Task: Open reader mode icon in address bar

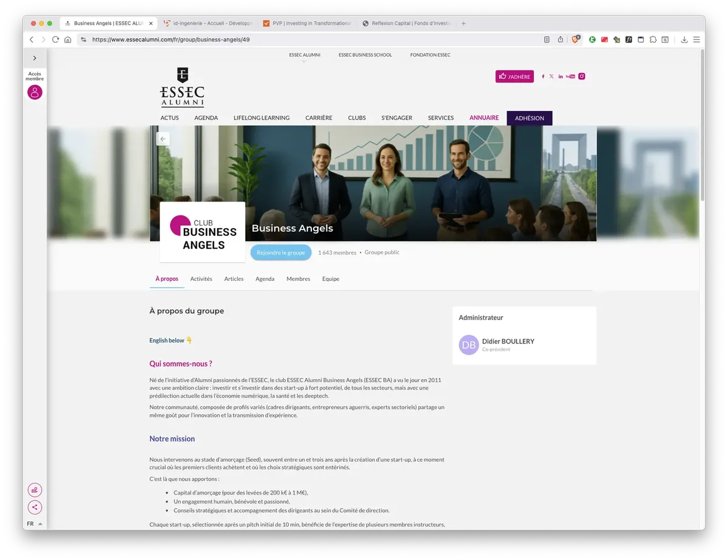Action: pyautogui.click(x=547, y=39)
